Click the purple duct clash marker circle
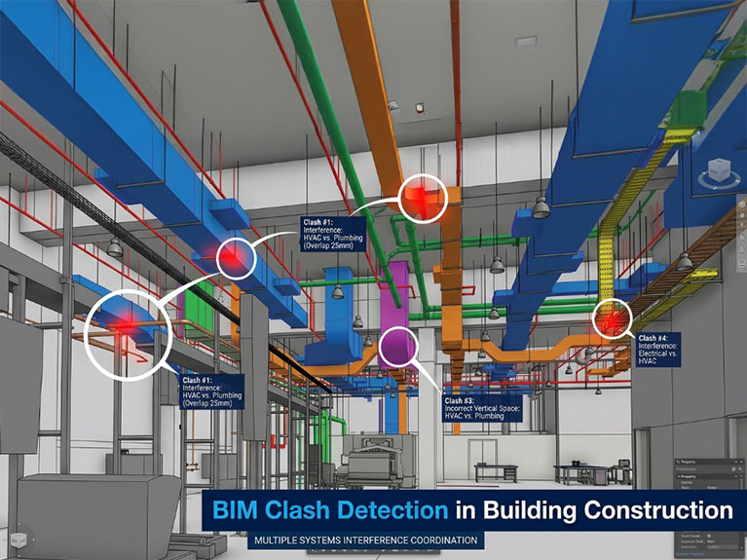This screenshot has height=560, width=747. click(398, 347)
